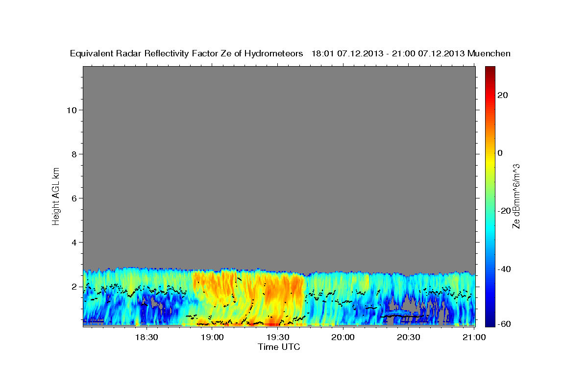Viewport: 588px width, 392px height.
Task: Click the height tick label '4'
Action: tap(73, 243)
